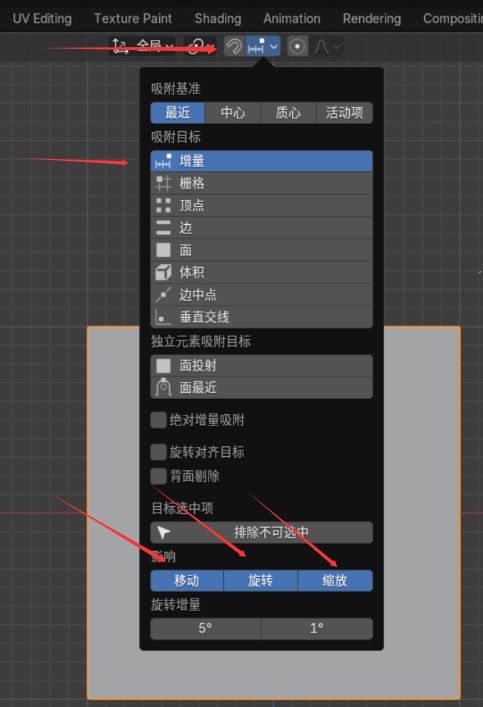Open the Compositing workspace tab
This screenshot has height=707, width=483.
tap(452, 18)
